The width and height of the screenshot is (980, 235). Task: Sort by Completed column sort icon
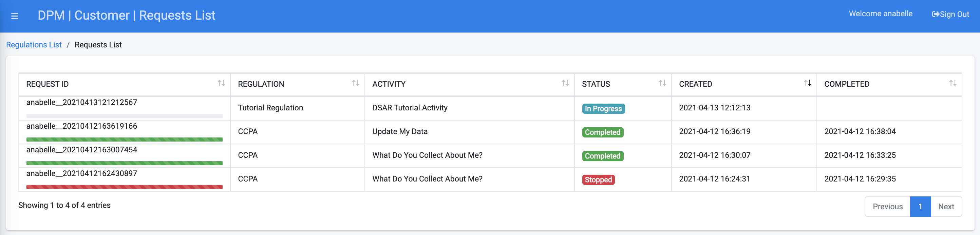[952, 83]
